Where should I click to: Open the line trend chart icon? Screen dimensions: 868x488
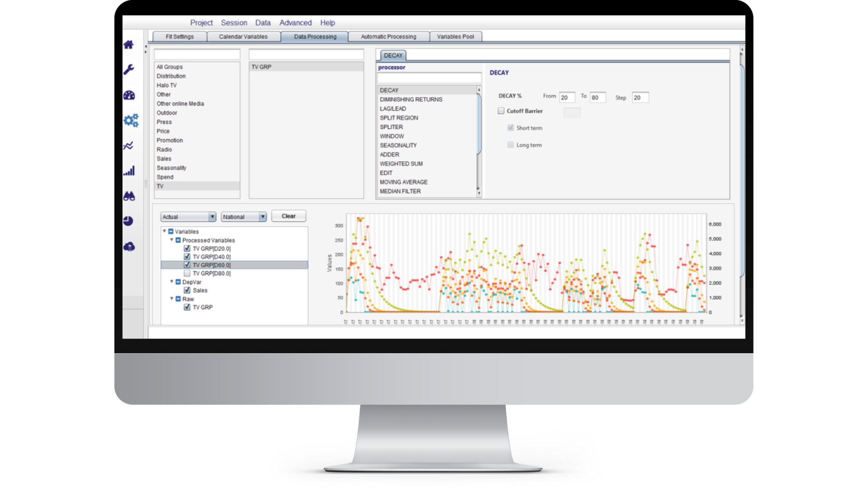pyautogui.click(x=129, y=145)
